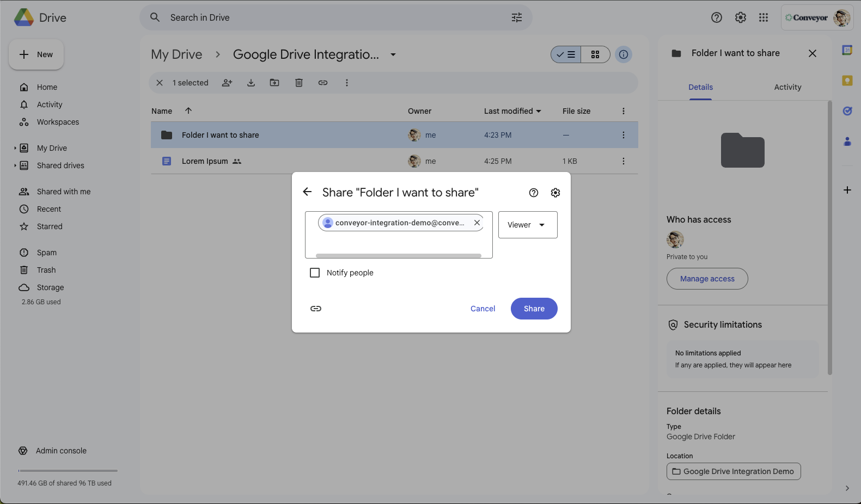Open the Spam section

pos(47,253)
